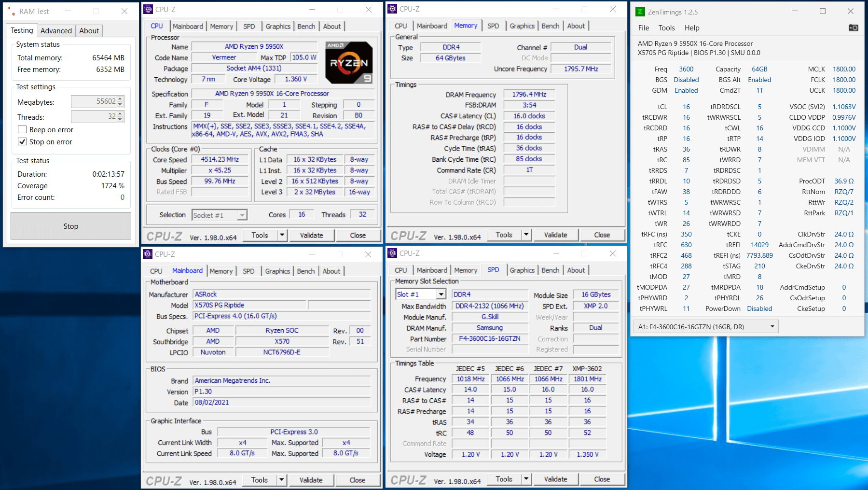
Task: Uncheck the Stop on error checkbox
Action: pyautogui.click(x=22, y=141)
